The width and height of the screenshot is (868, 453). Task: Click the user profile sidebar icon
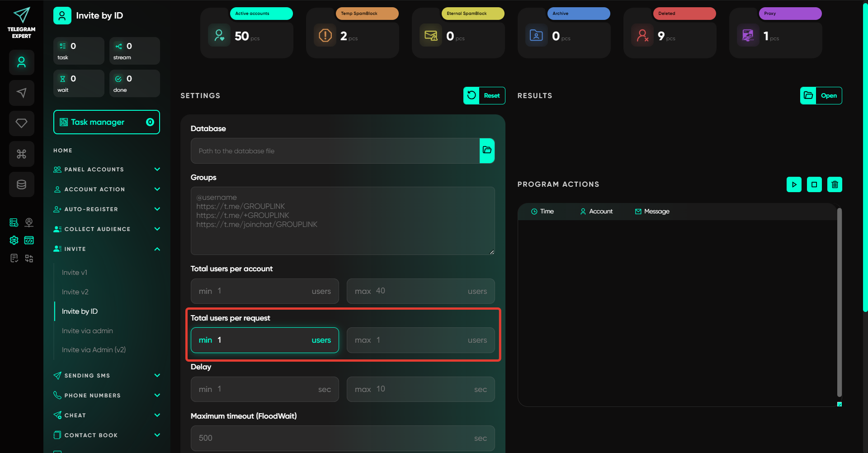click(x=21, y=62)
